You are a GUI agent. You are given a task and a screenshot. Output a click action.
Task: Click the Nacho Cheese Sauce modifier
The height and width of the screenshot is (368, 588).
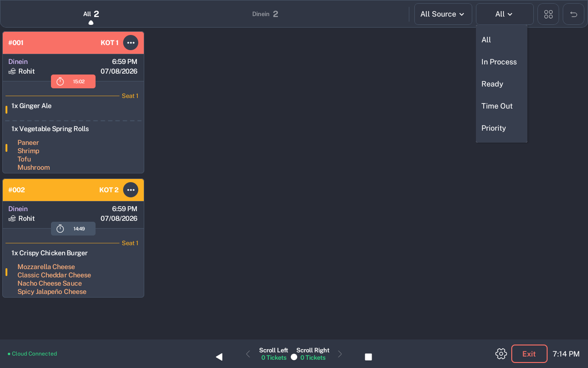click(50, 283)
